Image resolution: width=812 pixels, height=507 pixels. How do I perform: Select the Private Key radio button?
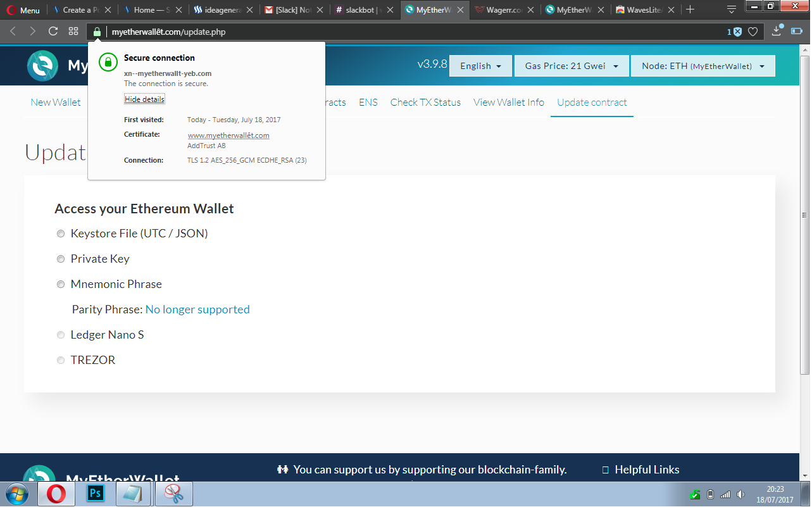[61, 259]
